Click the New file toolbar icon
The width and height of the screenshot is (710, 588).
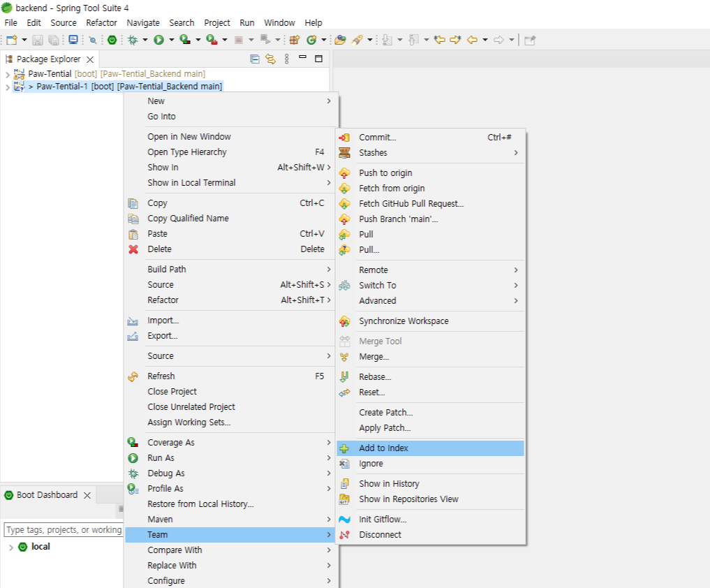tap(11, 40)
